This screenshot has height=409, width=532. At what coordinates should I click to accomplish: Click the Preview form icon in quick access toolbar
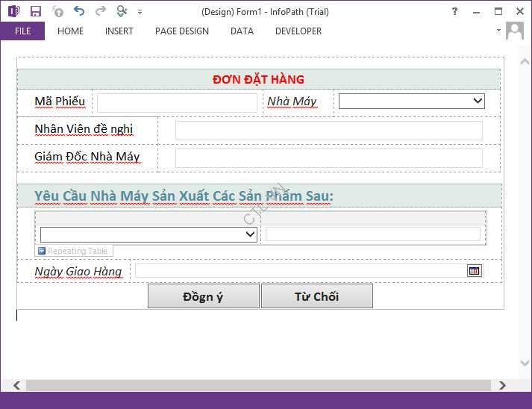click(x=122, y=11)
